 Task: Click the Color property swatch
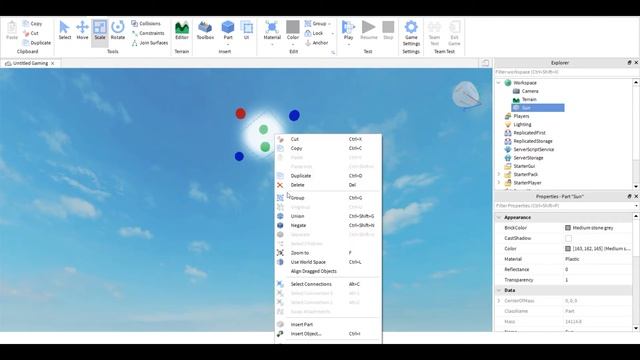[568, 249]
